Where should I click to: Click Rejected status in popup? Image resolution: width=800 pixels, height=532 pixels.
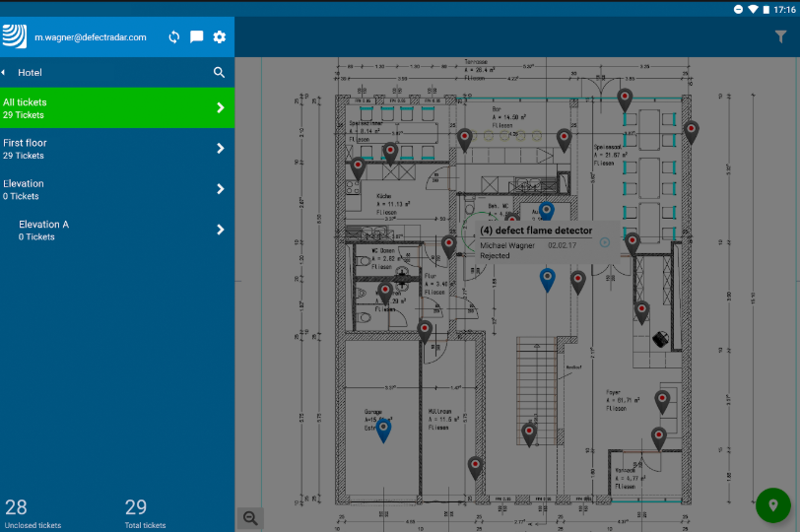tap(495, 256)
